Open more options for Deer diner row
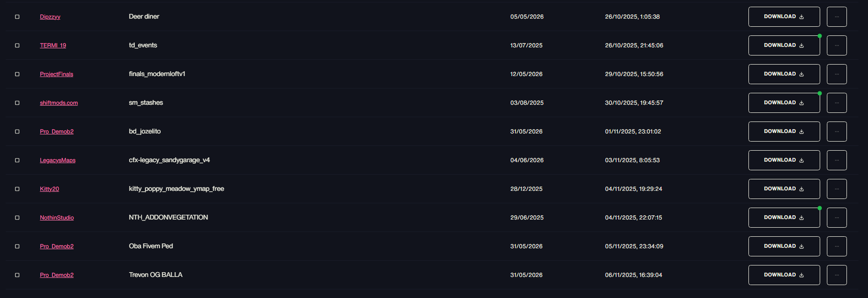 [x=836, y=17]
